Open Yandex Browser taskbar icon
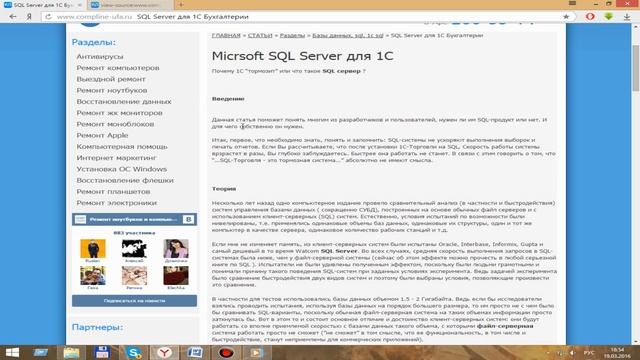The height and width of the screenshot is (360, 640). [164, 353]
